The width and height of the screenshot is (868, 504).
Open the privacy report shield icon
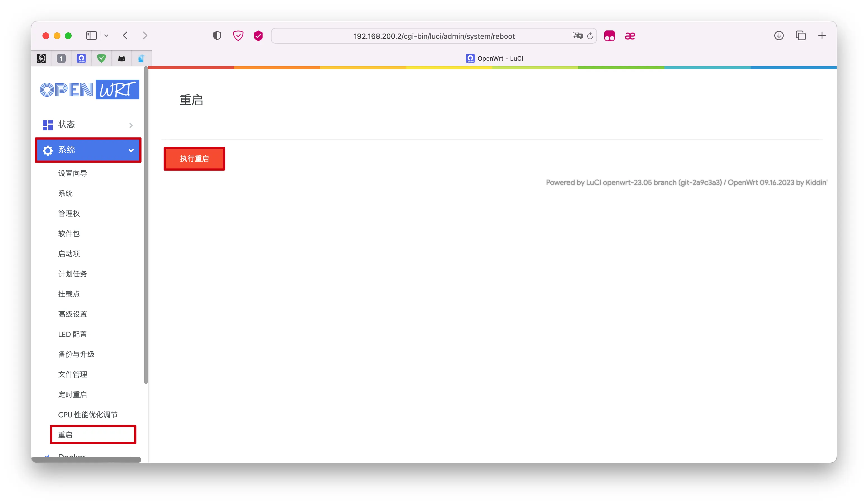point(217,36)
